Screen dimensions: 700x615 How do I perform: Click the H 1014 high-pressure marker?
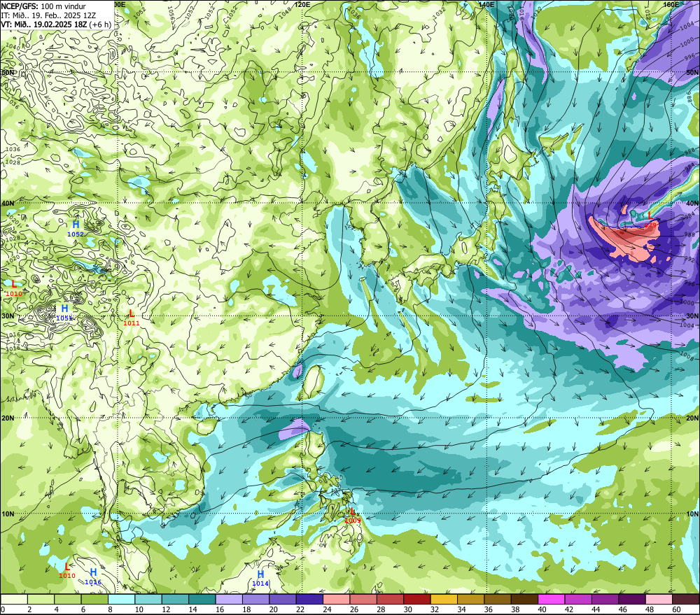click(x=260, y=578)
